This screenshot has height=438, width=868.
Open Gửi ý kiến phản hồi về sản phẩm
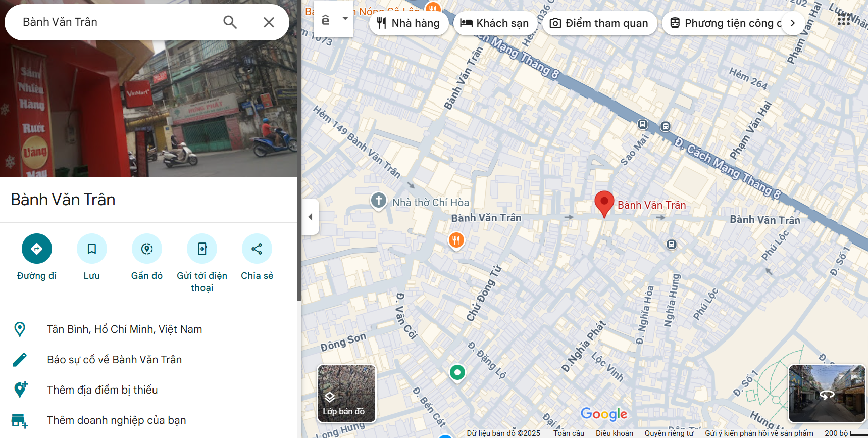point(759,433)
